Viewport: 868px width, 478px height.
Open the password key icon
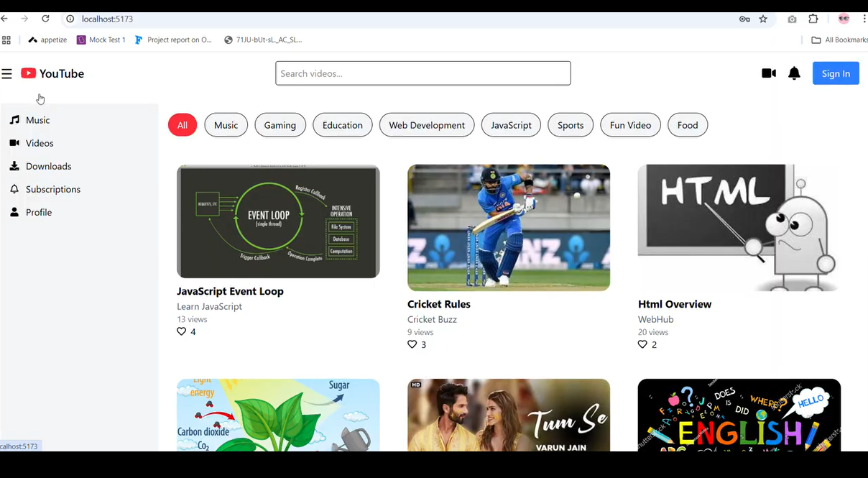click(x=744, y=19)
